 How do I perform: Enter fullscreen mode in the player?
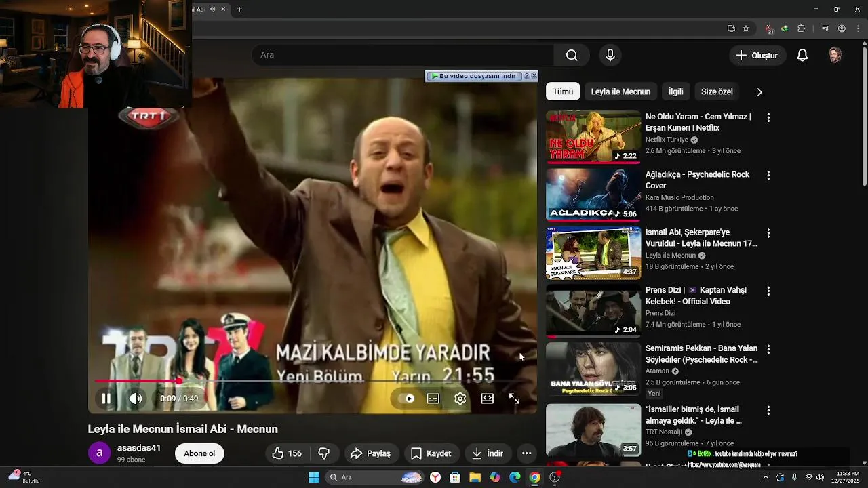click(515, 399)
